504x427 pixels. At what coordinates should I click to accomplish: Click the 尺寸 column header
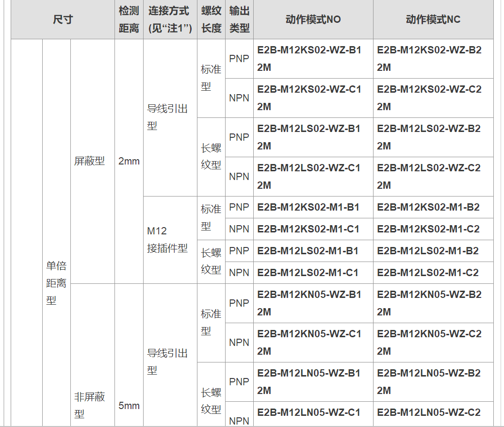tap(63, 19)
